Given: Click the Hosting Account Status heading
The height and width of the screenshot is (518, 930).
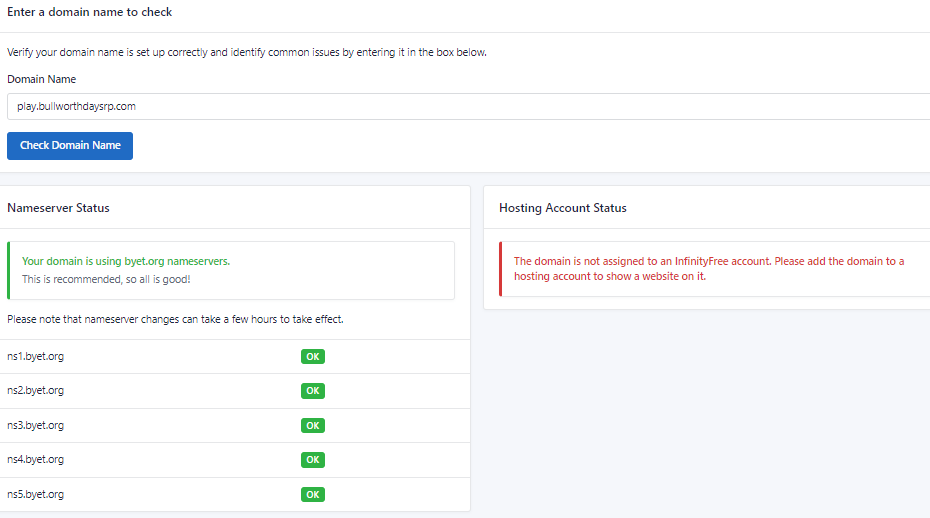Looking at the screenshot, I should coord(562,208).
